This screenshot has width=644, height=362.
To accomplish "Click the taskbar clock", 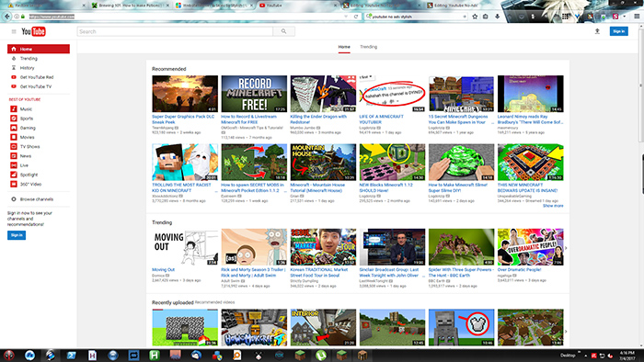I will tap(627, 356).
